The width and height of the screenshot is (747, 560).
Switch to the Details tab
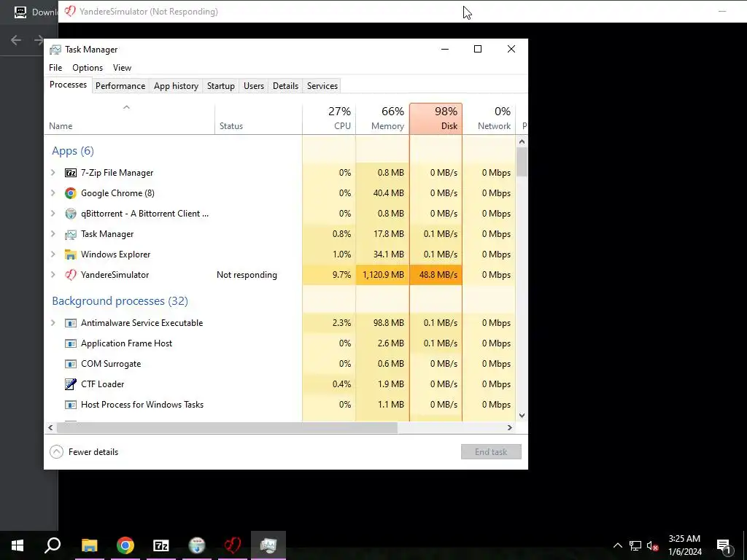tap(285, 86)
